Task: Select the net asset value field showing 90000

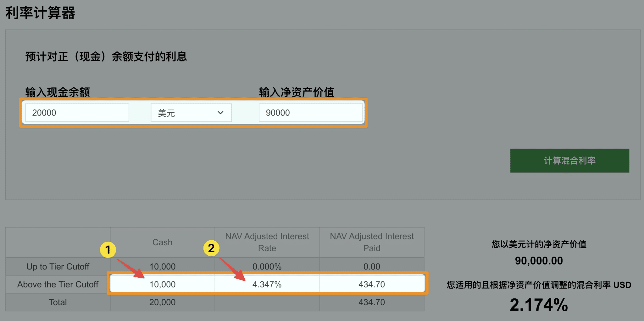Action: coord(311,112)
